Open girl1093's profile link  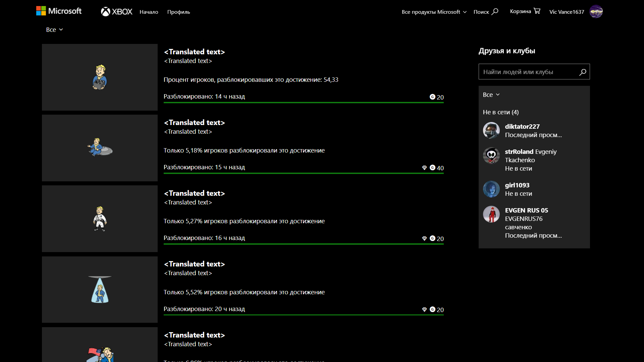pyautogui.click(x=517, y=185)
